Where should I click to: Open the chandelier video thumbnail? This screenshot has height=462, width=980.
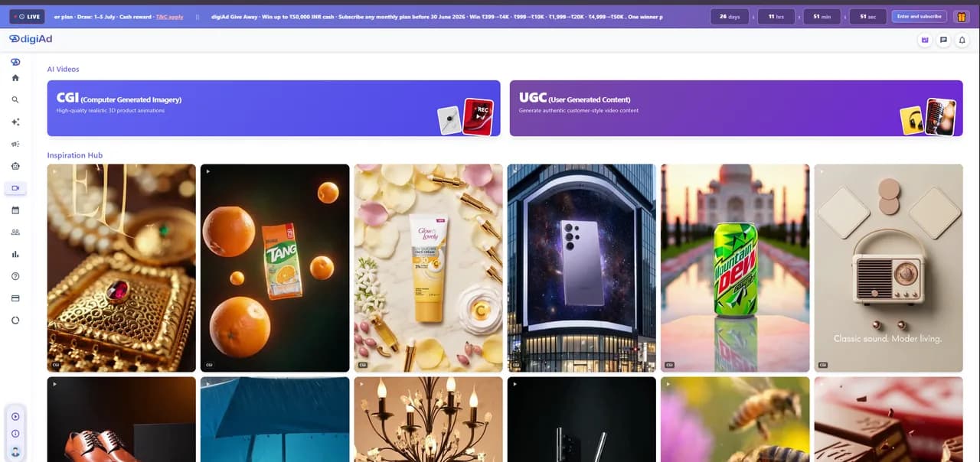[428, 419]
